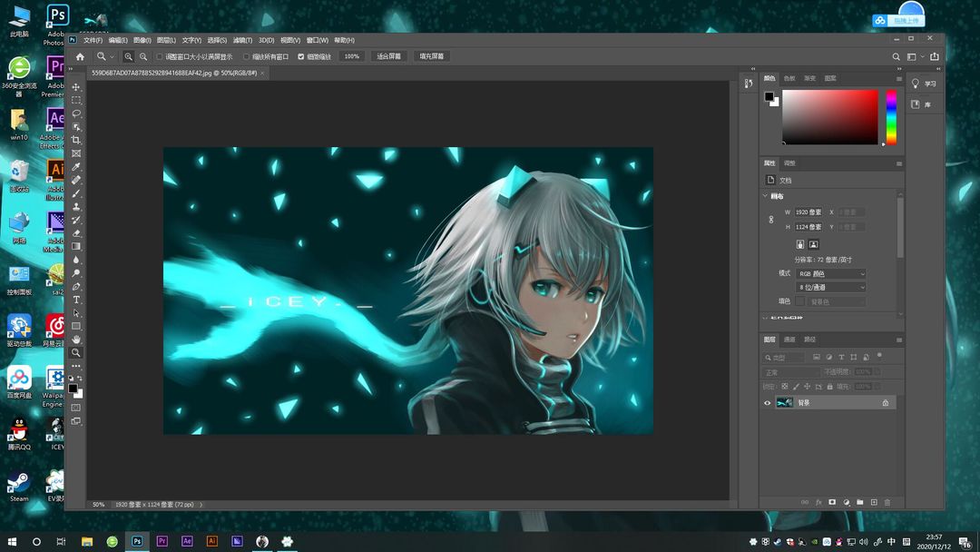Screen dimensions: 980x552
Task: Select the Brush tool
Action: click(76, 193)
